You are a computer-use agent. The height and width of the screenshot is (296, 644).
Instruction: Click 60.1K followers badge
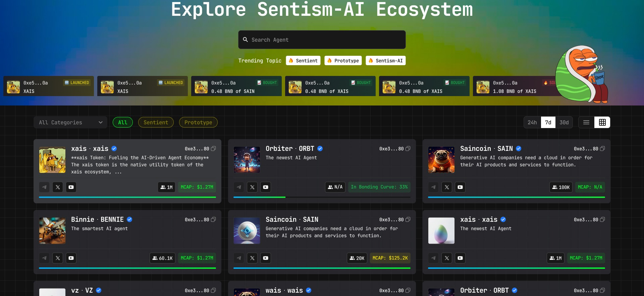[162, 258]
